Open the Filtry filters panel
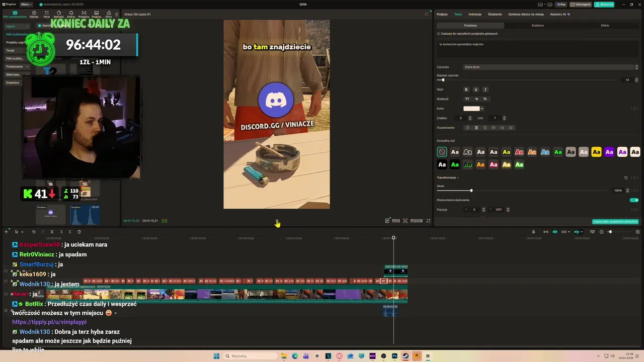 (109, 14)
